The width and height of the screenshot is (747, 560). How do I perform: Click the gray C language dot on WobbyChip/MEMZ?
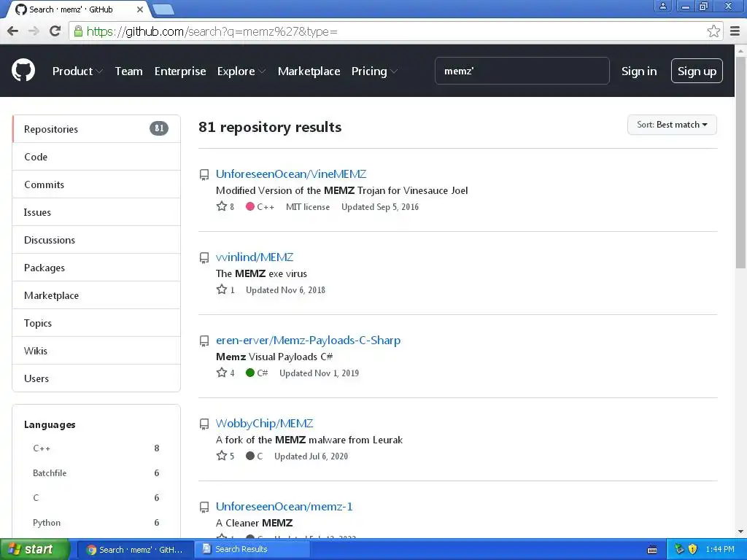(x=249, y=456)
